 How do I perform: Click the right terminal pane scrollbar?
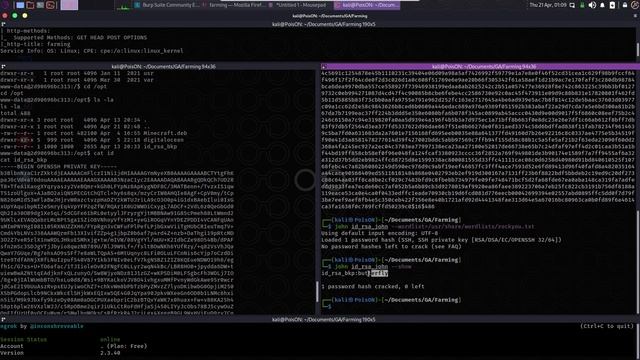(638, 261)
